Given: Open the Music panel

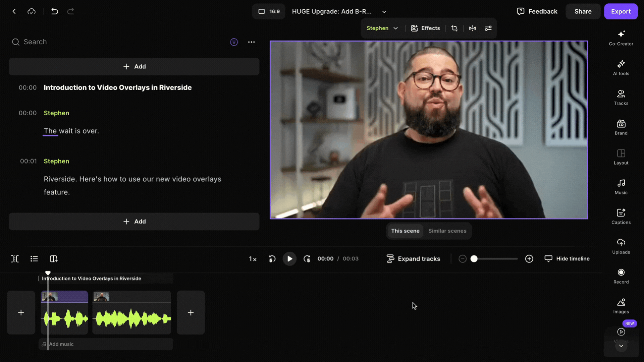Looking at the screenshot, I should [x=621, y=187].
